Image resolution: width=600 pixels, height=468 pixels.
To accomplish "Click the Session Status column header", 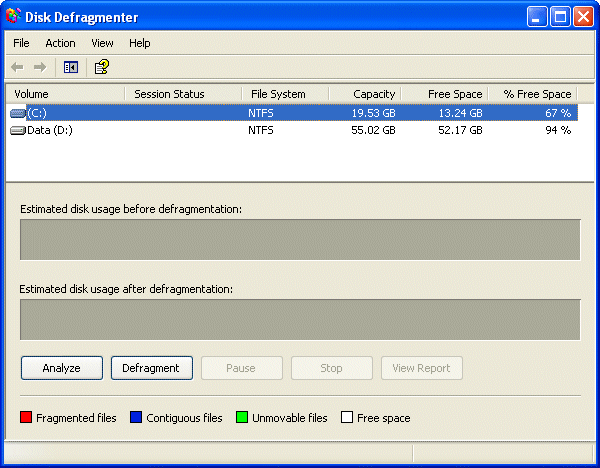I will (x=183, y=94).
